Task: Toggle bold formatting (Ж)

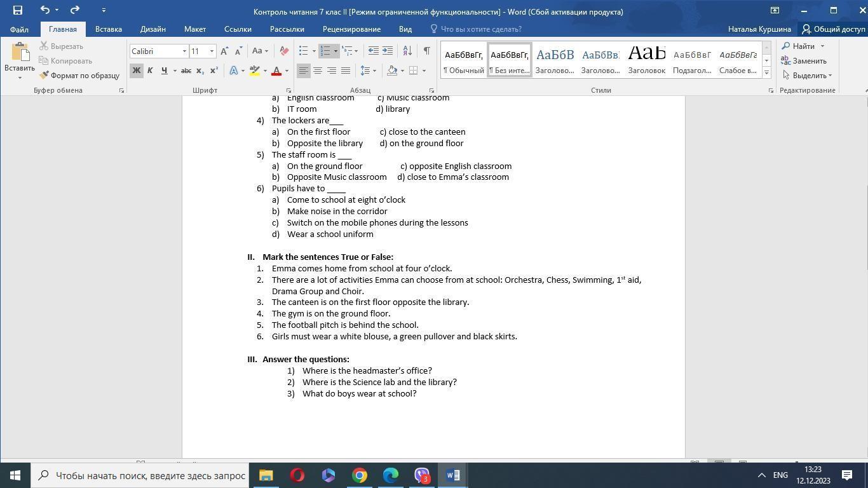Action: pos(136,71)
